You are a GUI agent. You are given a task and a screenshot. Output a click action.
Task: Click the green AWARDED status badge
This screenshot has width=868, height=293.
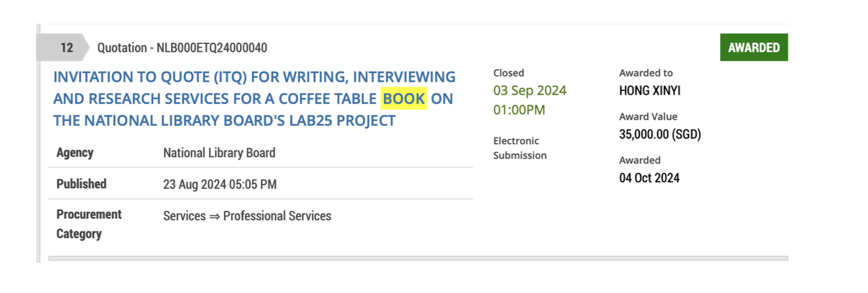click(754, 47)
